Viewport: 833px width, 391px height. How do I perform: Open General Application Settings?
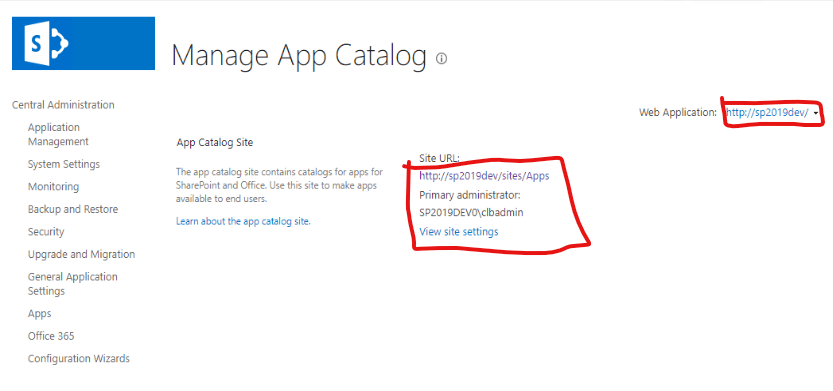pos(73,284)
